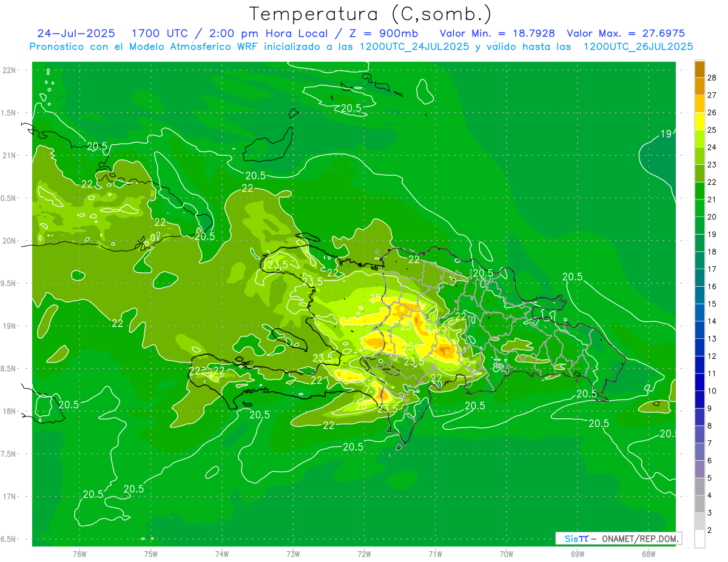Screen dimensions: 728x562
Task: Click the "1200UTC_24JUL2025" initialization timestamp
Action: [x=414, y=47]
